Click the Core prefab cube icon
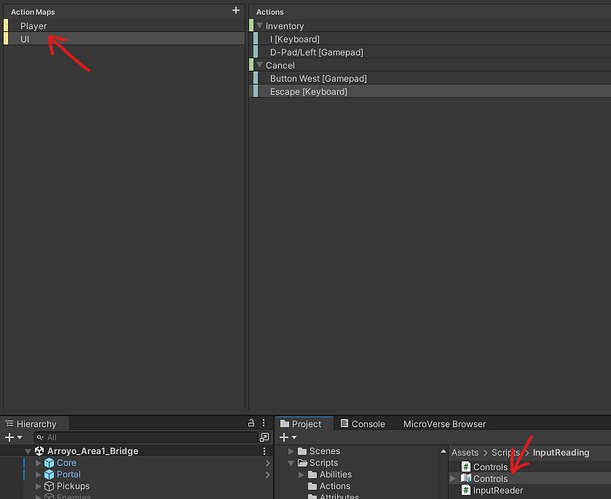This screenshot has width=611, height=499. coord(49,463)
